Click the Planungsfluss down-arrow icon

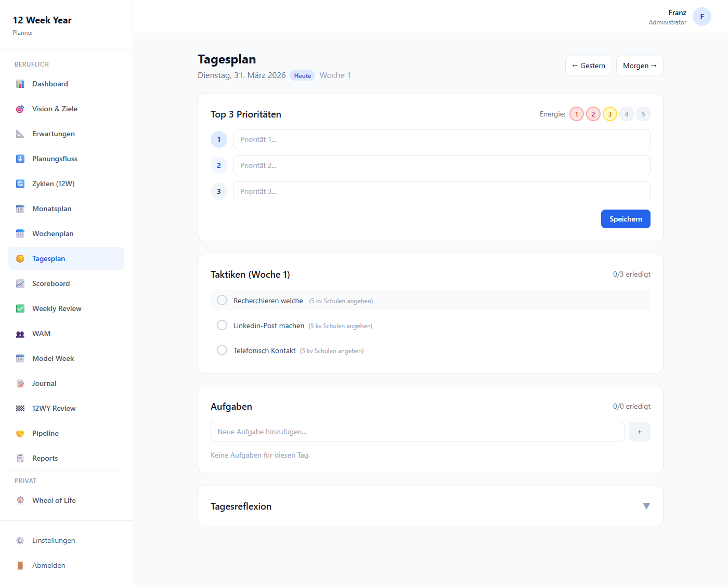(20, 159)
